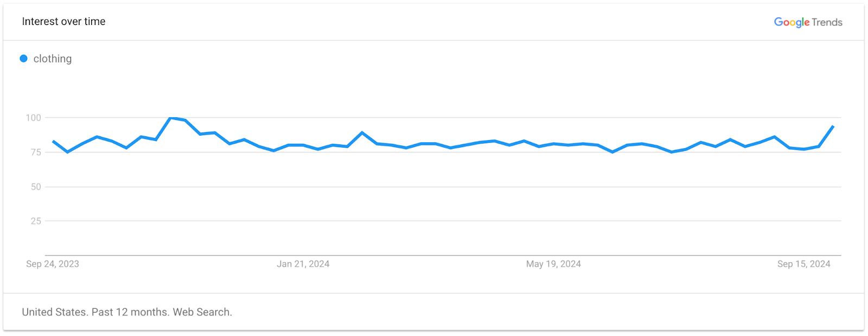Click the blue clothing legend dot

(x=24, y=59)
